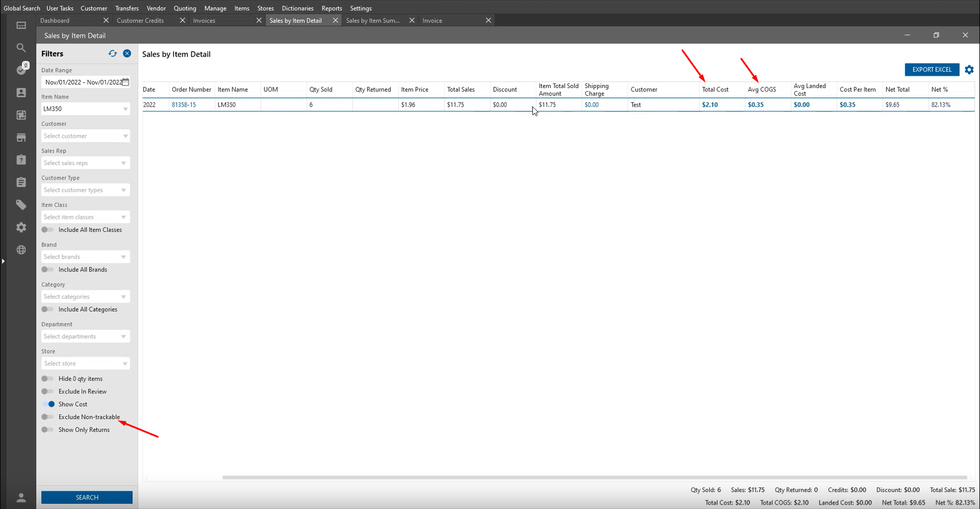Enable Show Only Returns switch
This screenshot has height=509, width=980.
pos(48,430)
